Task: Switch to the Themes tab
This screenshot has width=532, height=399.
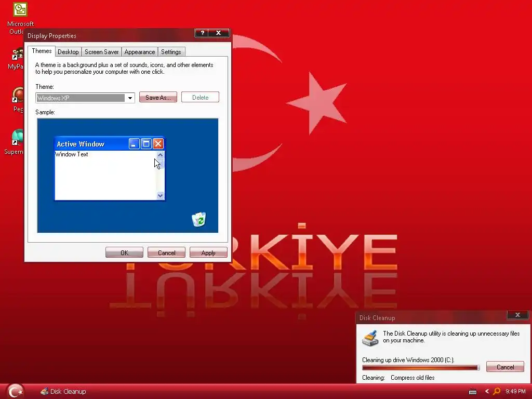Action: [42, 51]
